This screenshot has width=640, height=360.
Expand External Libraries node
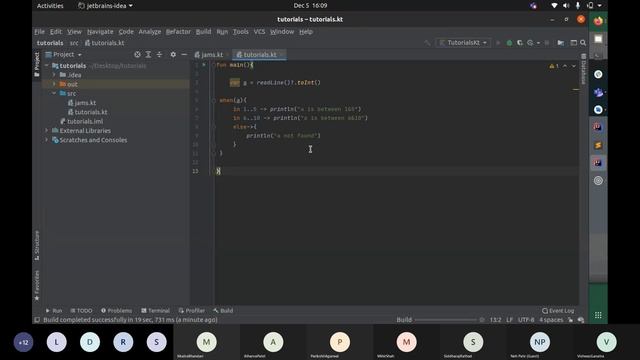click(47, 131)
